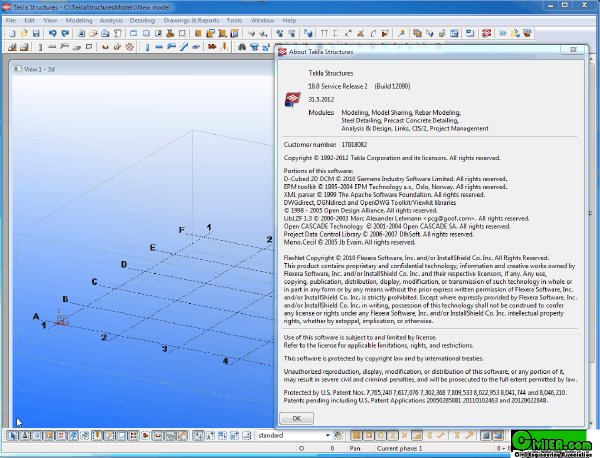The image size is (600, 458).
Task: Click customer number 17918082 in About dialog
Action: (x=354, y=145)
